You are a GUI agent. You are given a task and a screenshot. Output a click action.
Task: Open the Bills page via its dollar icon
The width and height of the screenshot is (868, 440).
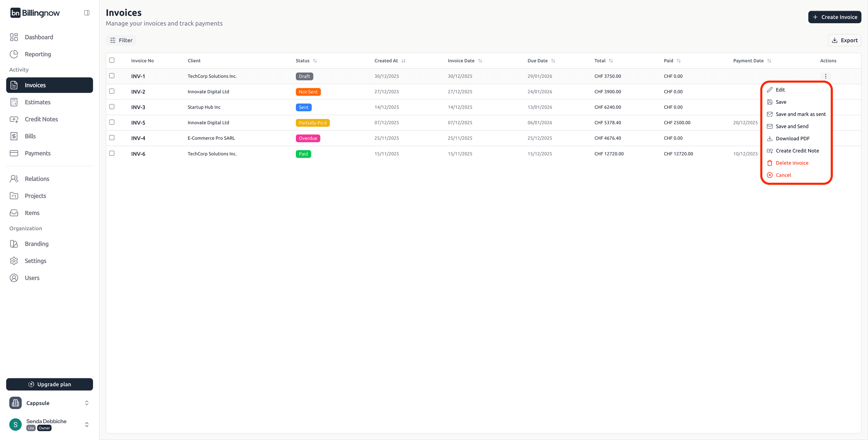pos(14,136)
